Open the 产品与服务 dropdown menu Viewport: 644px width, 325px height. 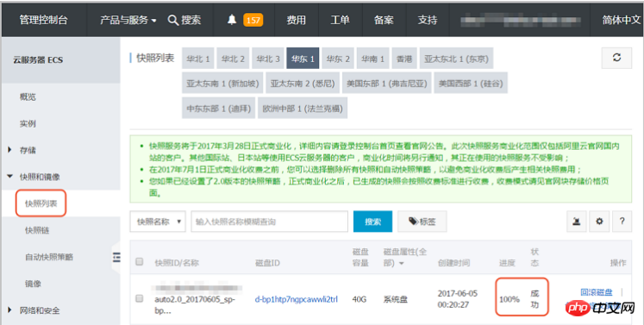(x=128, y=20)
